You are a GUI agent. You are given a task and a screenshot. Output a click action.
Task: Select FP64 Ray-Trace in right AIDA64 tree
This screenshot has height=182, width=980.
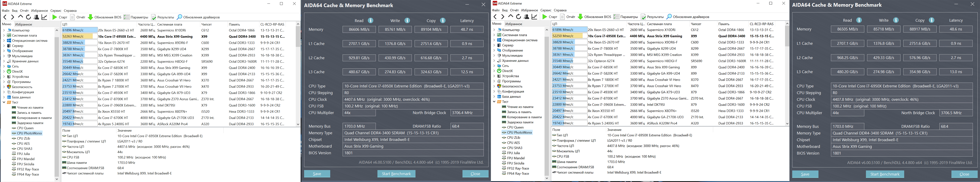pos(518,174)
